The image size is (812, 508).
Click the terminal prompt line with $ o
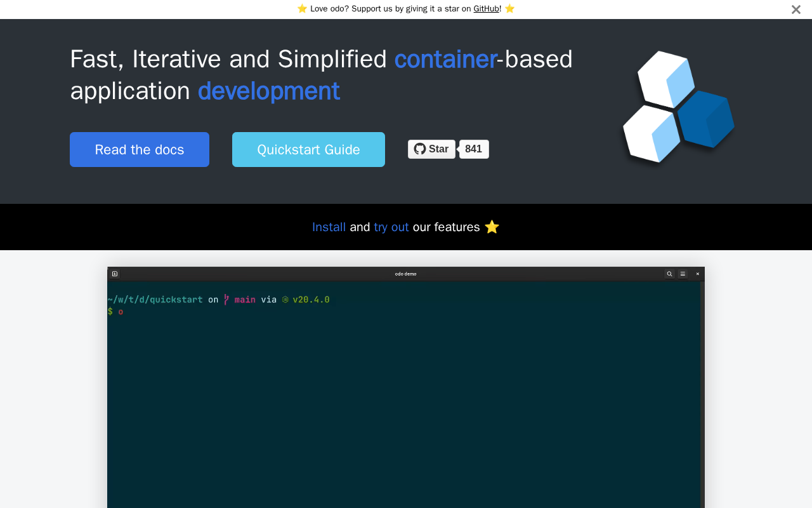(115, 311)
